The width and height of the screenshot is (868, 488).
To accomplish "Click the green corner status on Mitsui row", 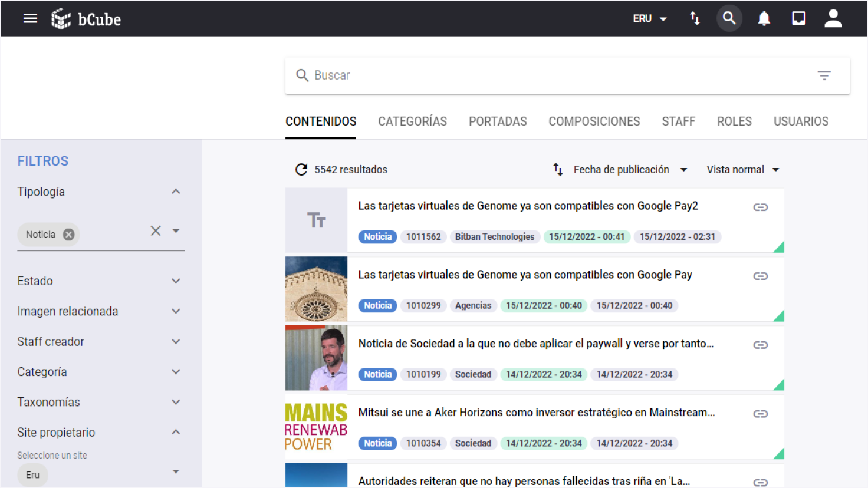I will [780, 454].
